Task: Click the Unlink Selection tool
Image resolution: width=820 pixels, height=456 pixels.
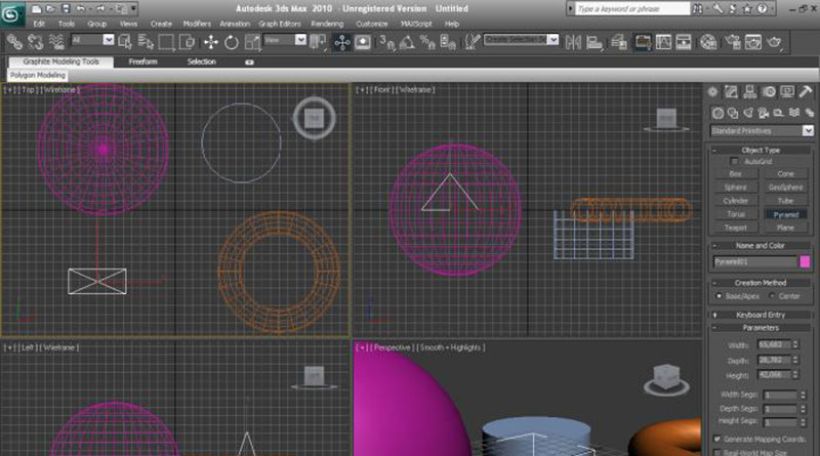Action: click(36, 42)
